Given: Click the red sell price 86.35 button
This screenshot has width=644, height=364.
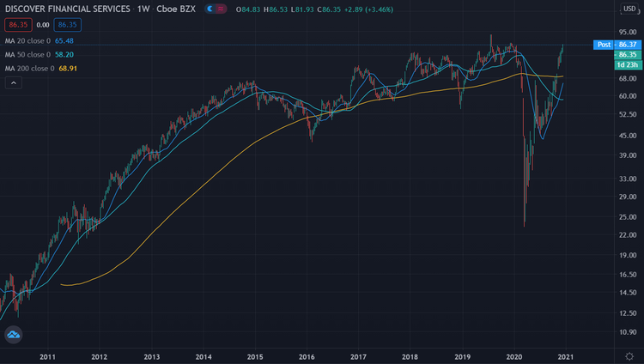Looking at the screenshot, I should point(18,25).
